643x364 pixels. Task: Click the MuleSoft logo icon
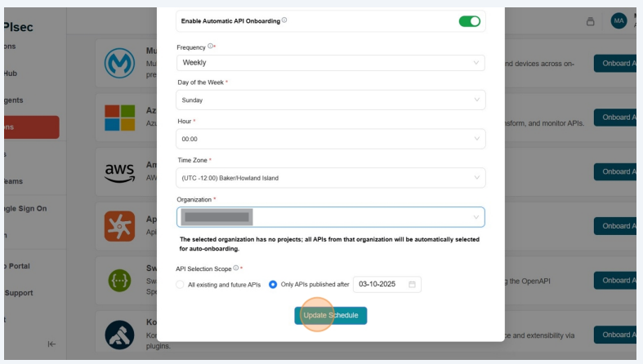tap(120, 63)
